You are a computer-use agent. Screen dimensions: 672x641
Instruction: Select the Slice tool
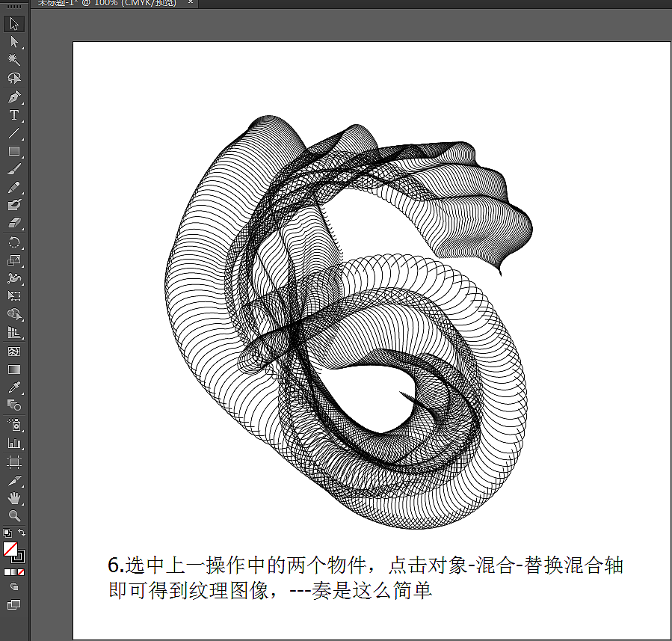point(13,480)
